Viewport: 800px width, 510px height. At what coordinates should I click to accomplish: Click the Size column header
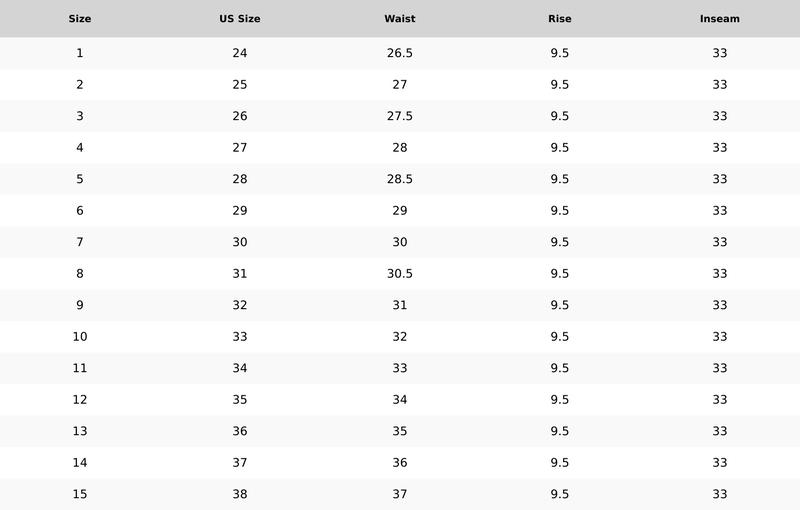tap(80, 19)
